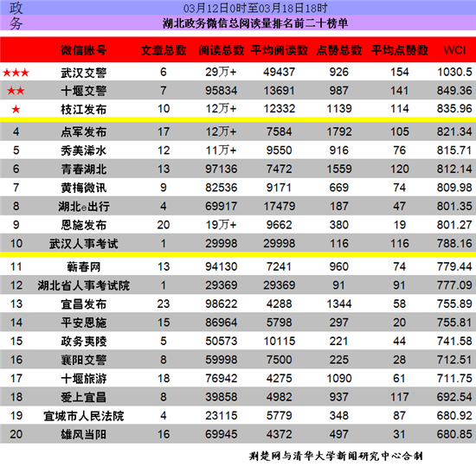Viewport: 476px width, 467px height.
Task: Click the account name 雄风当阳
Action: (x=83, y=434)
